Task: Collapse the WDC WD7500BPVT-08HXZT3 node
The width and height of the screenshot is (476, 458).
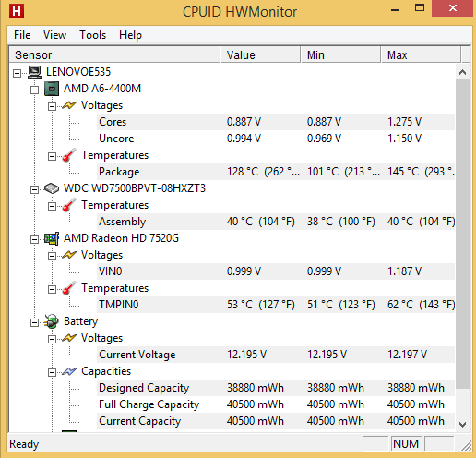Action: [x=34, y=189]
